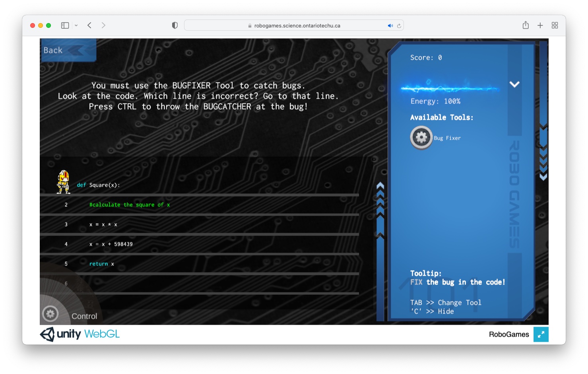Viewport: 588px width, 374px height.
Task: Click the Bug Fixer gear tool icon
Action: coord(421,138)
